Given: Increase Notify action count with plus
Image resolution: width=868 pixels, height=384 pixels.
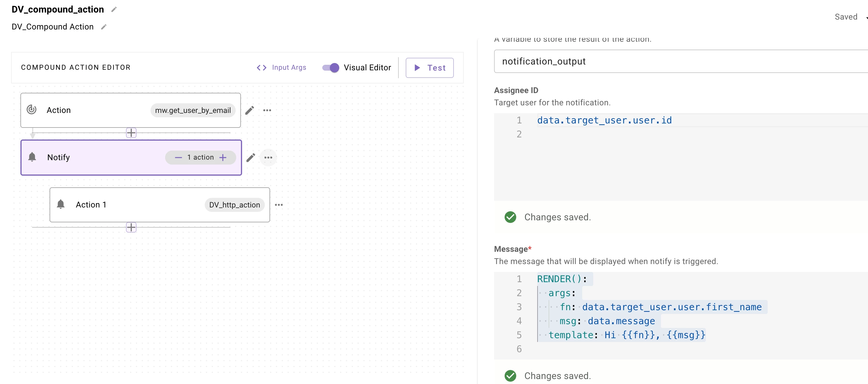Looking at the screenshot, I should 223,158.
